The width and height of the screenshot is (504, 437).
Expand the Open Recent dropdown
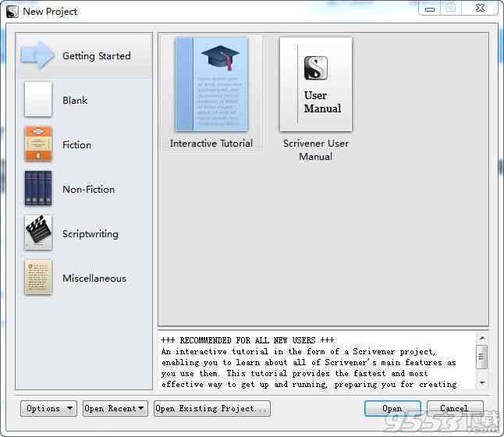click(115, 408)
